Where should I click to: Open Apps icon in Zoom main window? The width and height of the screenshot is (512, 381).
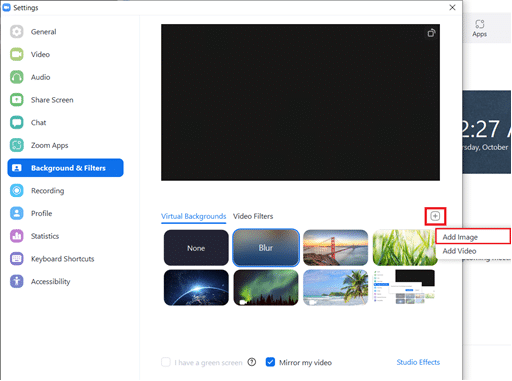[x=479, y=28]
